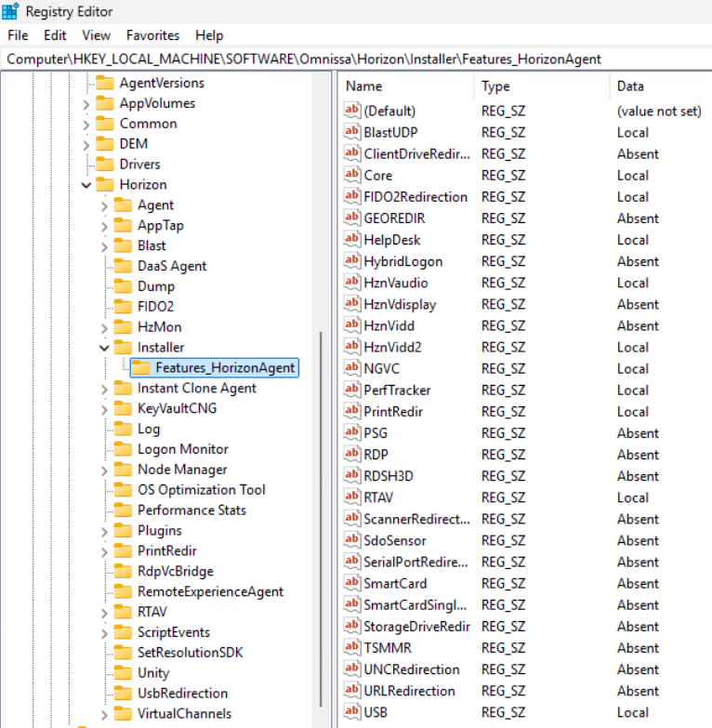Click the Drivers folder icon

[105, 164]
